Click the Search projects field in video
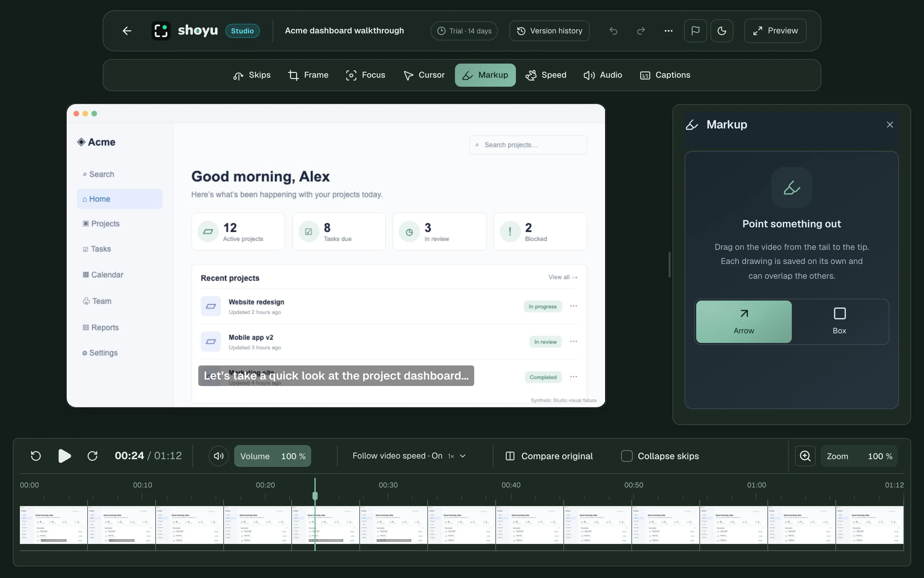Screen dimensions: 924x578 pyautogui.click(x=528, y=145)
